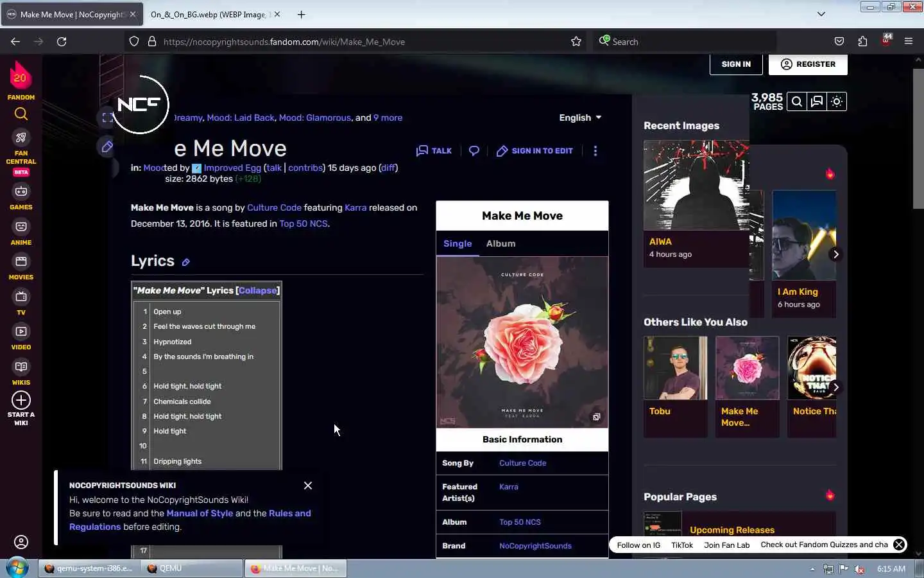
Task: Click the Register button
Action: click(x=808, y=64)
